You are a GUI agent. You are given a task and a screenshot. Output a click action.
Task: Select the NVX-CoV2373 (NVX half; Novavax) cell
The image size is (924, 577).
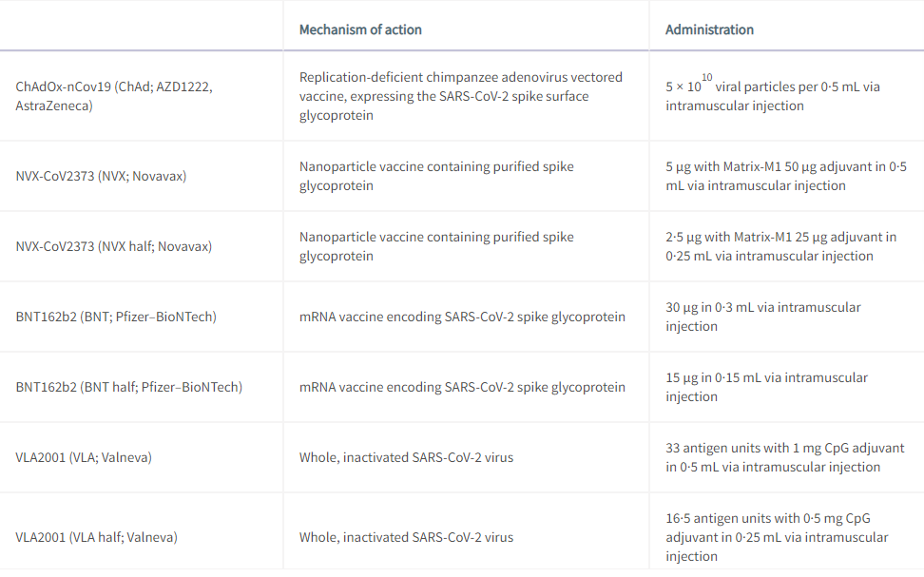click(x=113, y=246)
